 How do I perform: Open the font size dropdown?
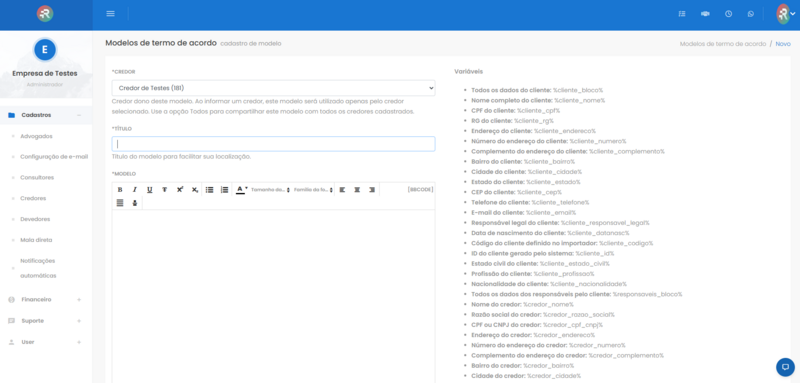(x=270, y=190)
